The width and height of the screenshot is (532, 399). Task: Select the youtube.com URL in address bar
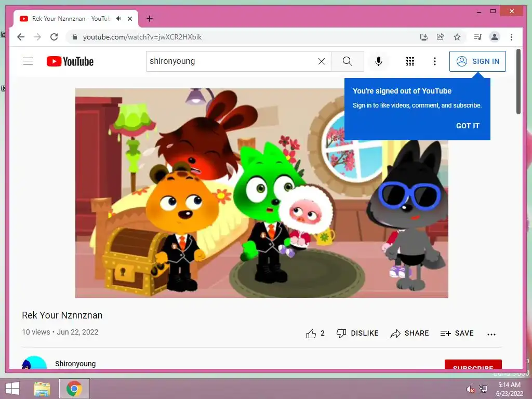142,37
